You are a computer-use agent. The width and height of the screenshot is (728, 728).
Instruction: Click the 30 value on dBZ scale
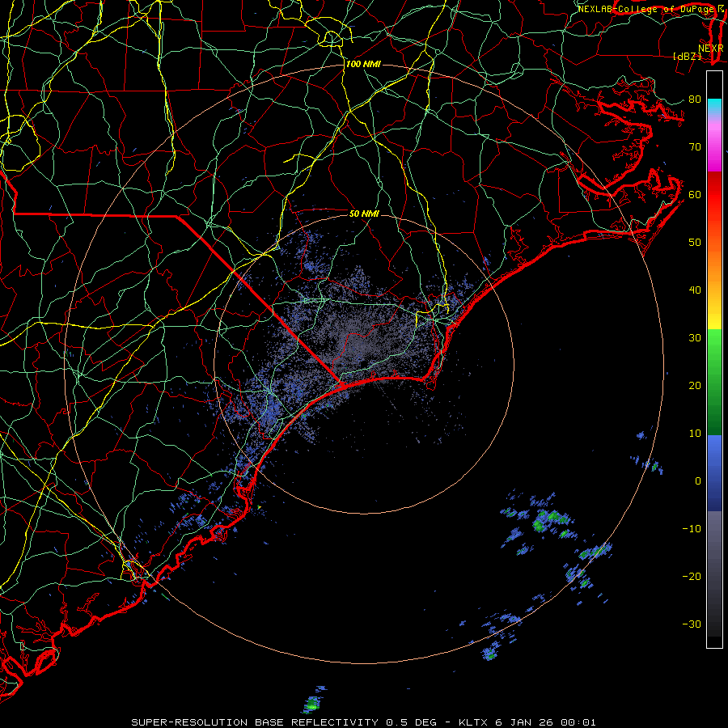point(695,338)
